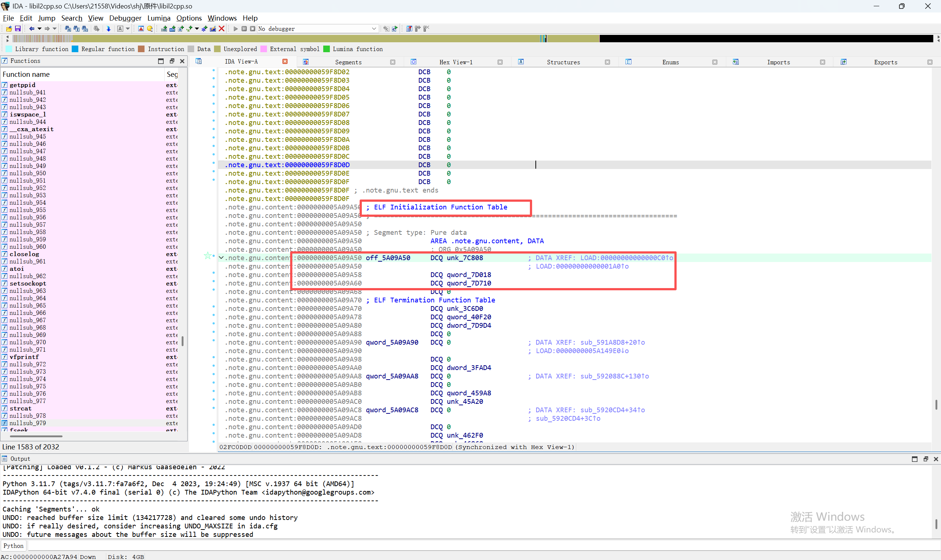Collapse the off_5A09A50 line chevron
This screenshot has height=560, width=941.
(x=221, y=258)
